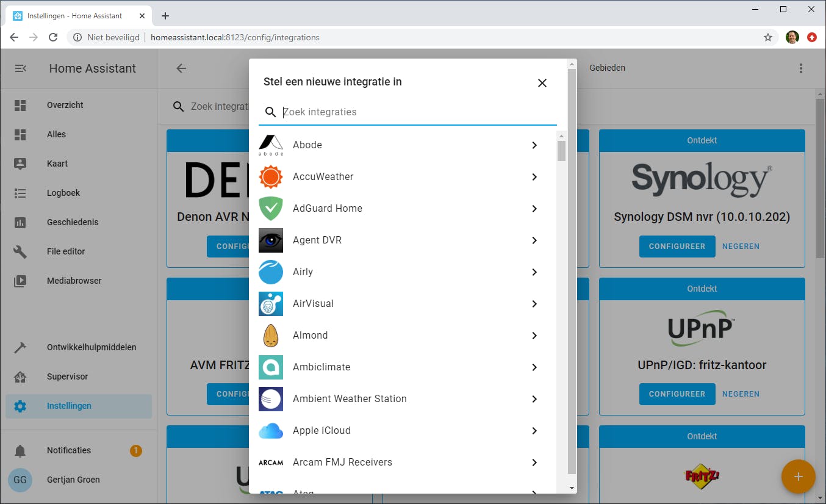Open the Supervisor icon
The image size is (826, 504).
tap(20, 376)
